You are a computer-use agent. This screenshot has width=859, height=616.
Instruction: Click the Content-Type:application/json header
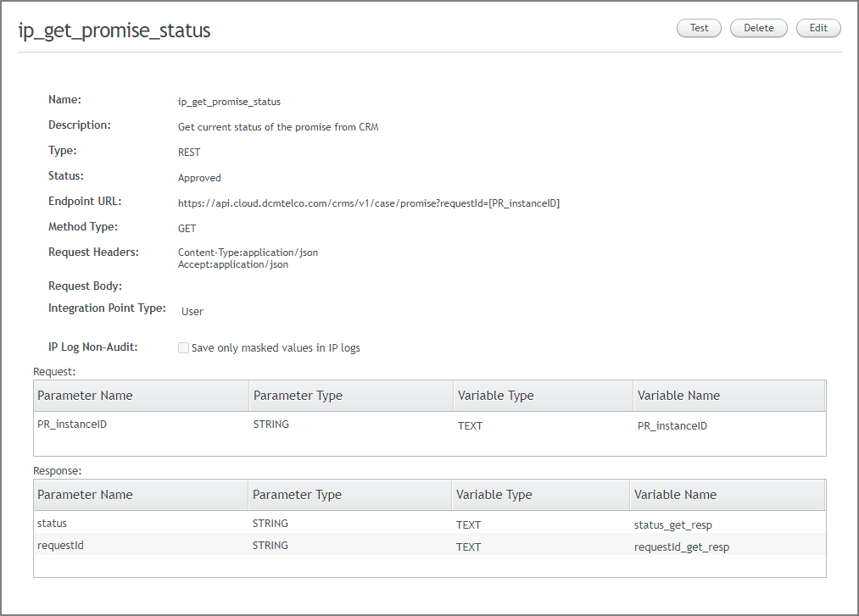[248, 253]
